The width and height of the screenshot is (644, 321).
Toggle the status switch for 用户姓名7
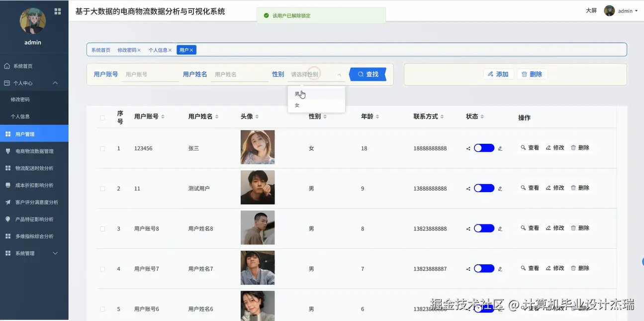(x=484, y=269)
